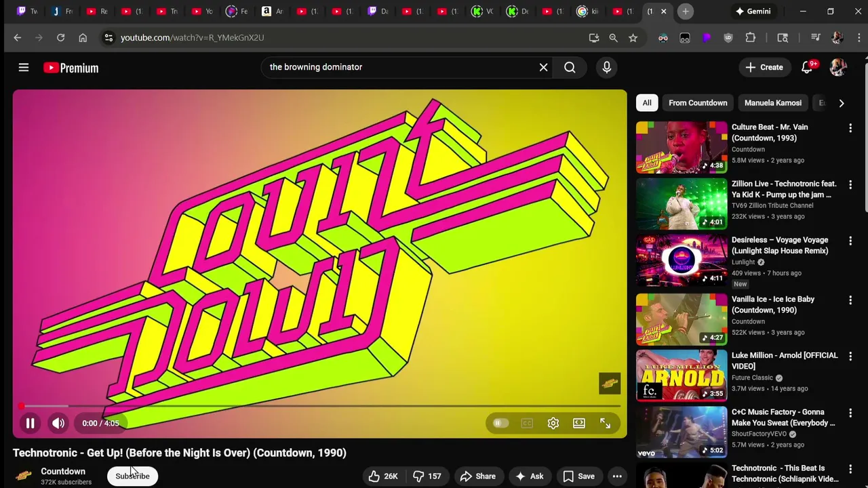868x488 pixels.
Task: Close the current browser tab
Action: click(664, 12)
